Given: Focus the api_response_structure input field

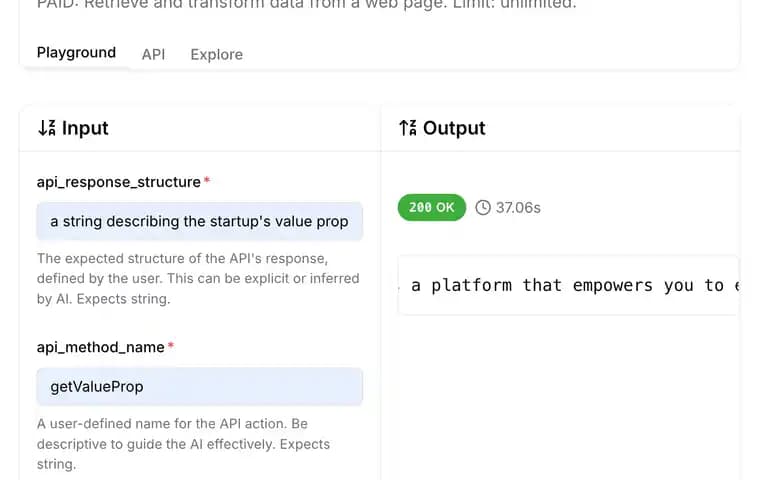Looking at the screenshot, I should tap(199, 221).
